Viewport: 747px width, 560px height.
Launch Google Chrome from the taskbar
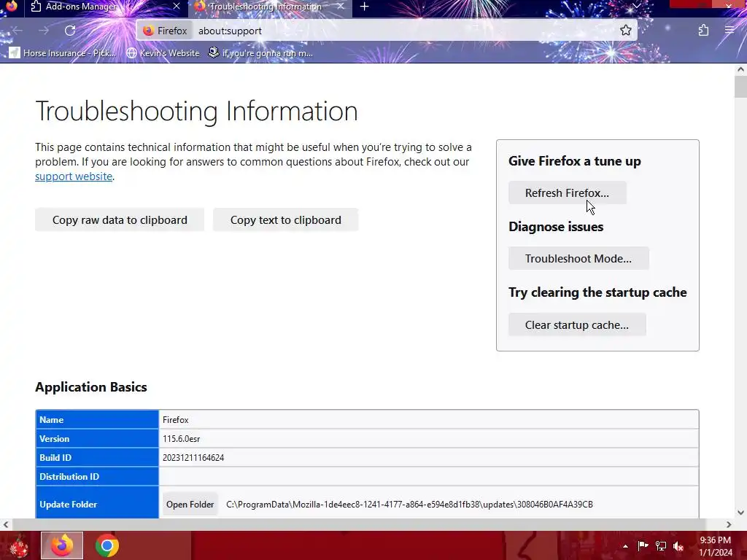[107, 545]
